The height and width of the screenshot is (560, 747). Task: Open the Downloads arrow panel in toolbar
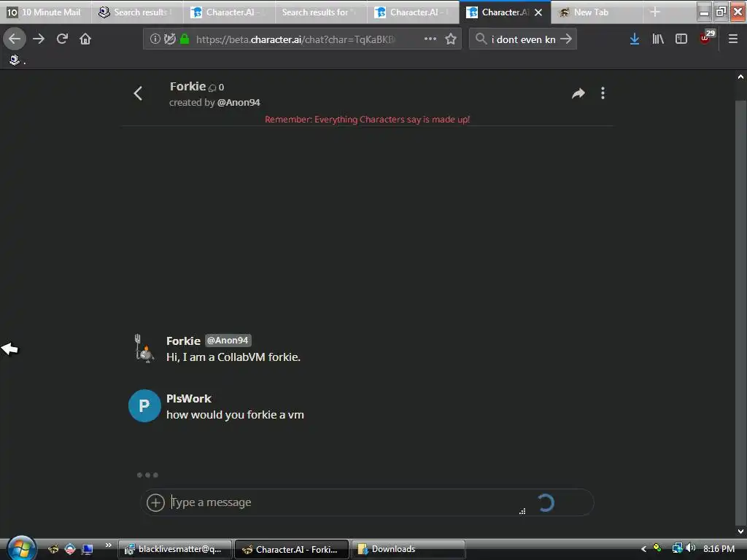pos(634,39)
